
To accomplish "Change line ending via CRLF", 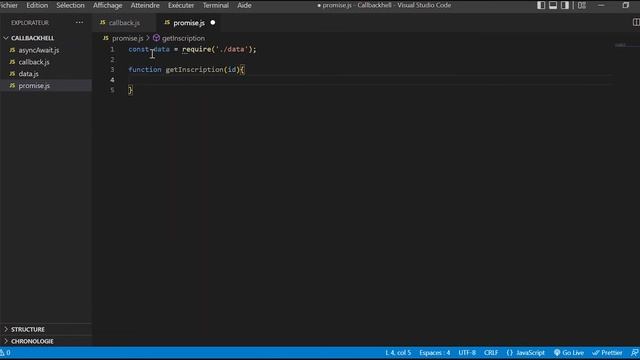I will point(491,353).
